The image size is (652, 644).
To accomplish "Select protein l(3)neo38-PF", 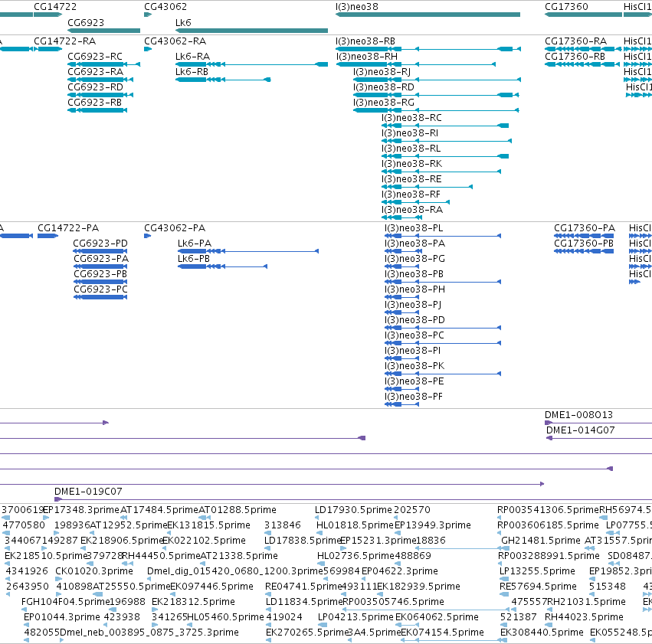I will [x=413, y=397].
